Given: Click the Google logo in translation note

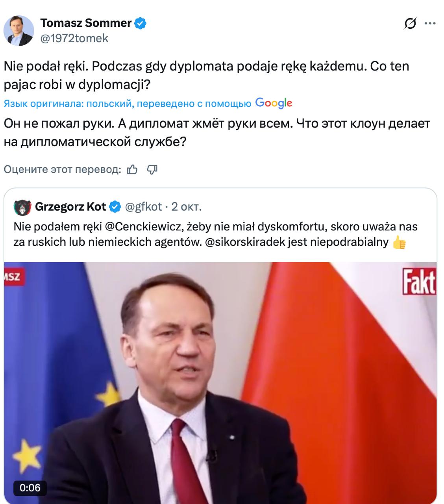Looking at the screenshot, I should [x=274, y=103].
